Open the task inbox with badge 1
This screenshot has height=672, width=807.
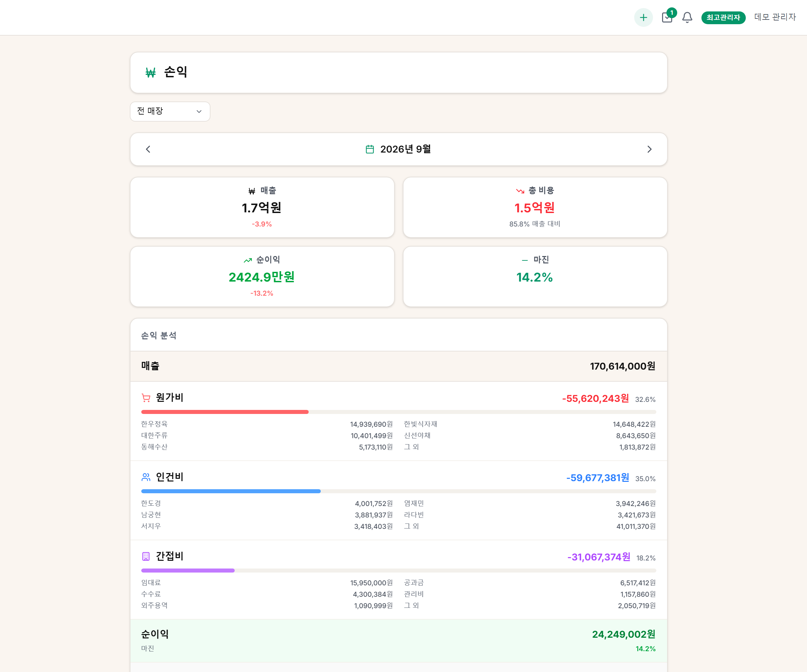pyautogui.click(x=667, y=17)
